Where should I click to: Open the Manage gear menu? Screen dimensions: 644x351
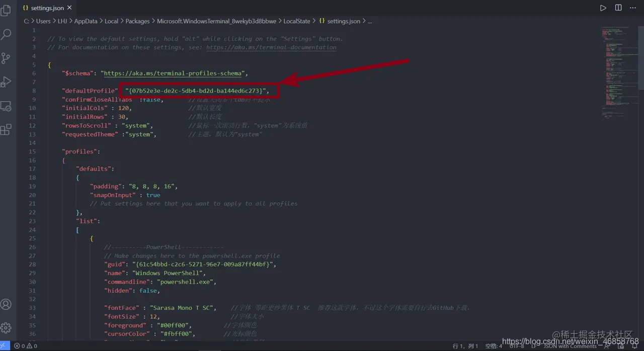[x=6, y=328]
